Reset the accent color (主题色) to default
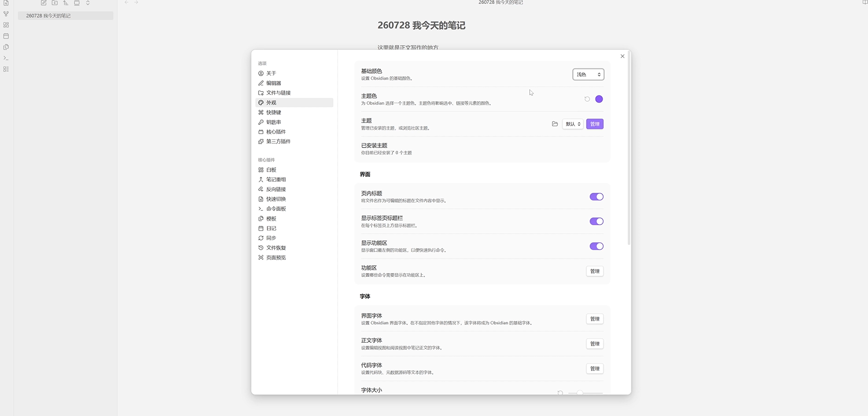Image resolution: width=868 pixels, height=416 pixels. [x=587, y=99]
